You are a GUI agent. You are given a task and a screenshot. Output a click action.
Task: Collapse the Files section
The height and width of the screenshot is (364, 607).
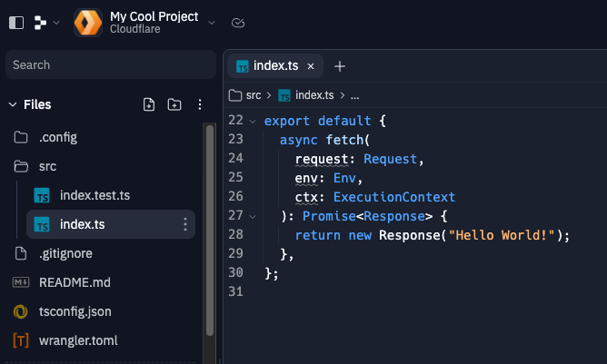(x=13, y=104)
